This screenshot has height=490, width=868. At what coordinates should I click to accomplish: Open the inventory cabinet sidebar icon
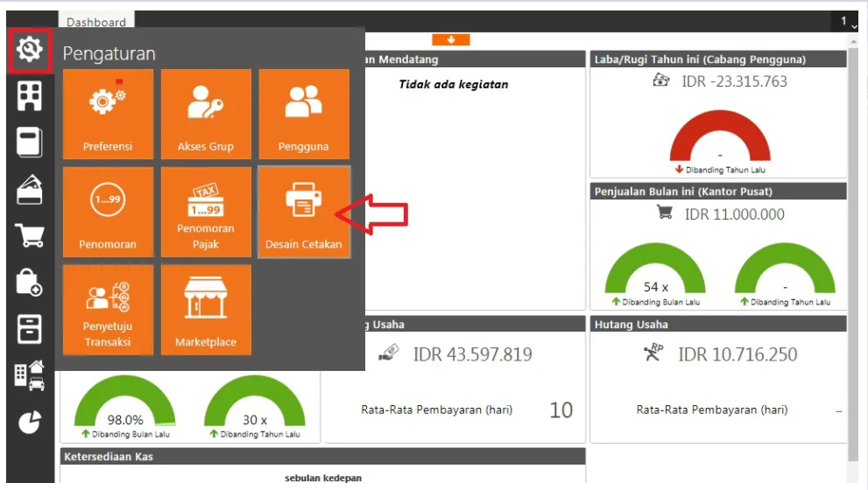click(x=29, y=329)
